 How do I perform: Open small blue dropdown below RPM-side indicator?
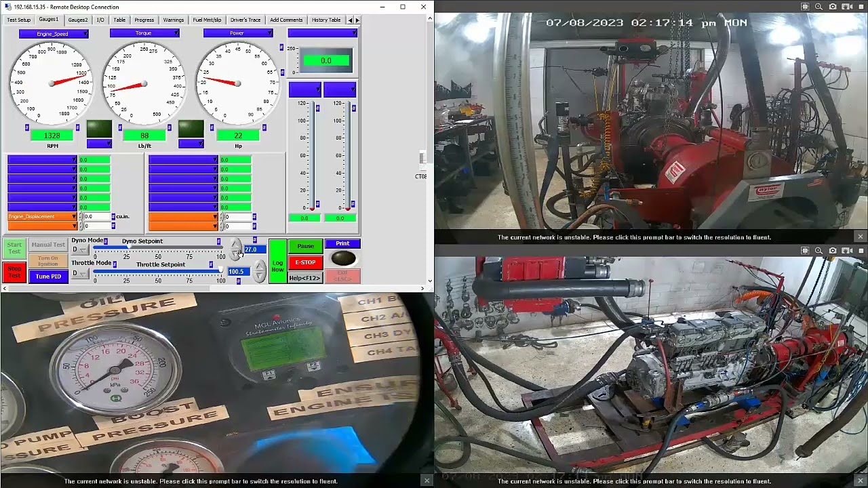click(x=99, y=143)
